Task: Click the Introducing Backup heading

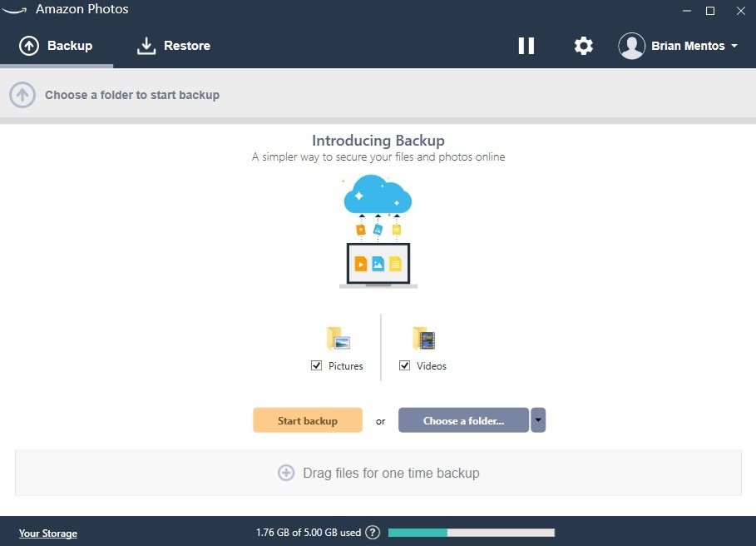Action: (378, 141)
